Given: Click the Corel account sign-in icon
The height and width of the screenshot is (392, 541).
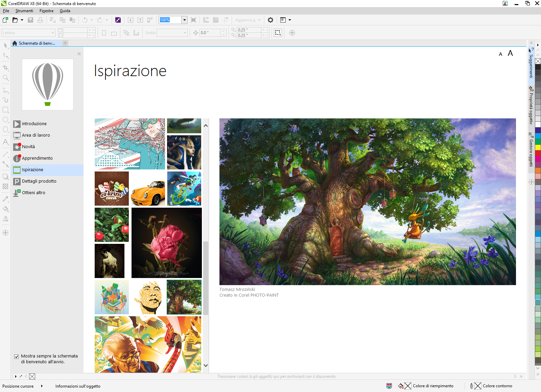Looking at the screenshot, I should (505, 3).
